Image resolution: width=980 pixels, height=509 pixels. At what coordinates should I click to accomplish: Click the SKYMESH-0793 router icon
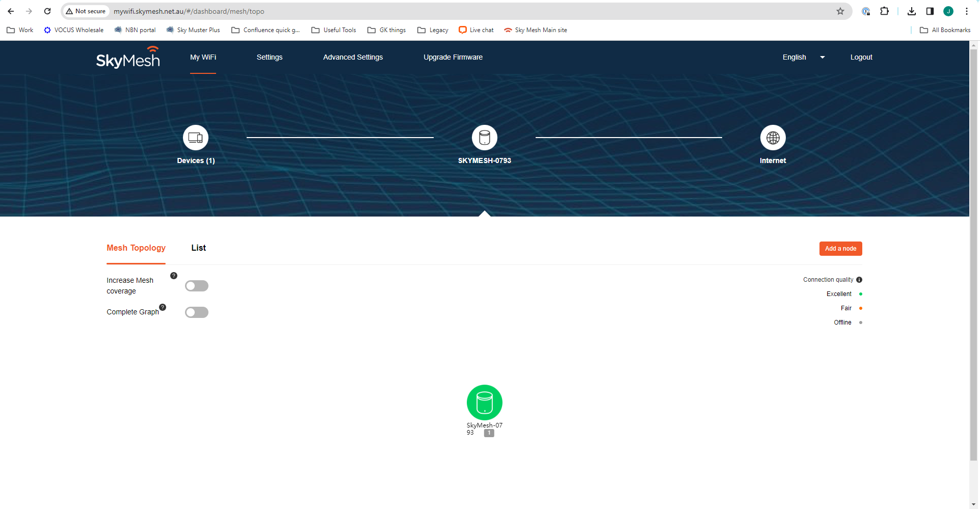(x=484, y=138)
